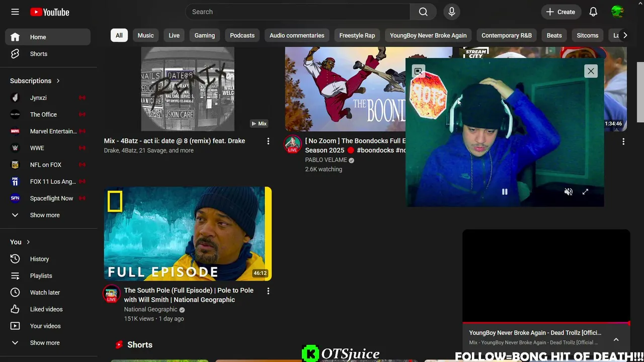Click pop-out icon on overlay video
The image size is (644, 362).
418,71
